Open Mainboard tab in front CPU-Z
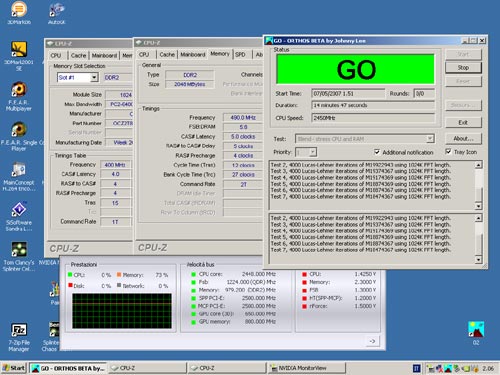 (x=193, y=54)
